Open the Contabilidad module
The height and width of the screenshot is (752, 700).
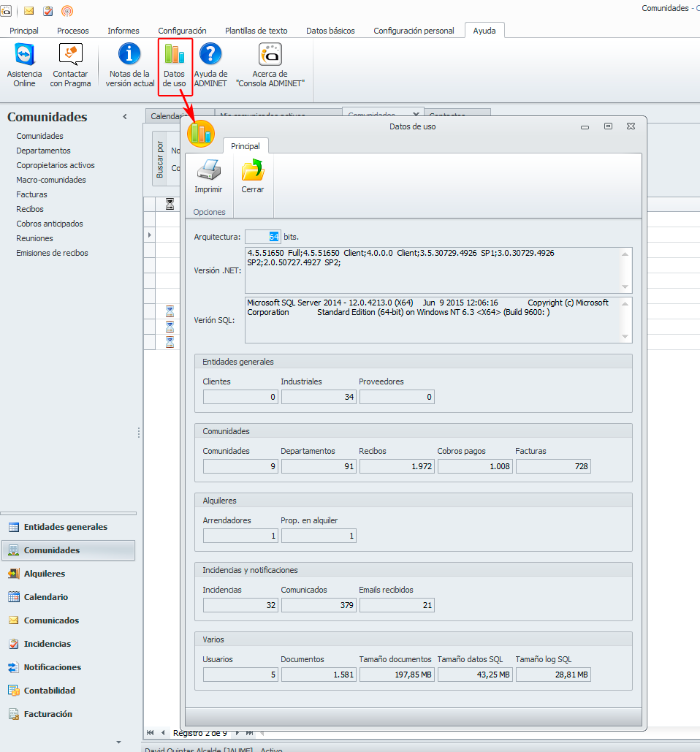tap(49, 691)
